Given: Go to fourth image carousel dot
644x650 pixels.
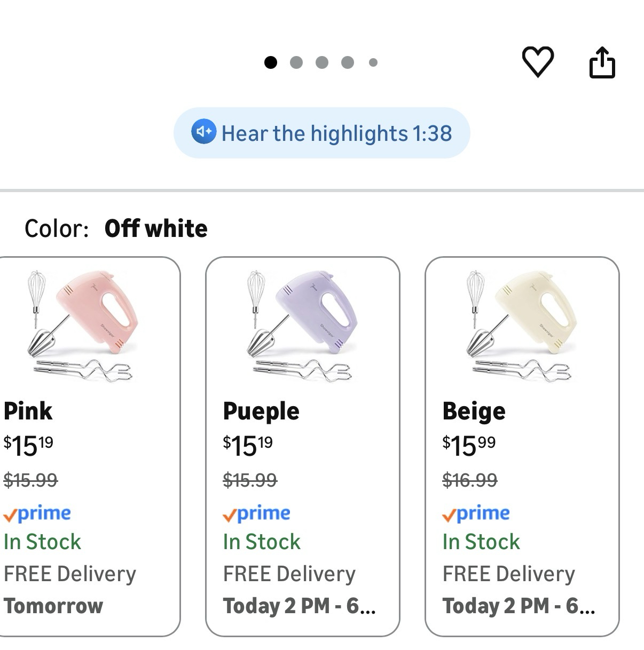Looking at the screenshot, I should coord(348,62).
